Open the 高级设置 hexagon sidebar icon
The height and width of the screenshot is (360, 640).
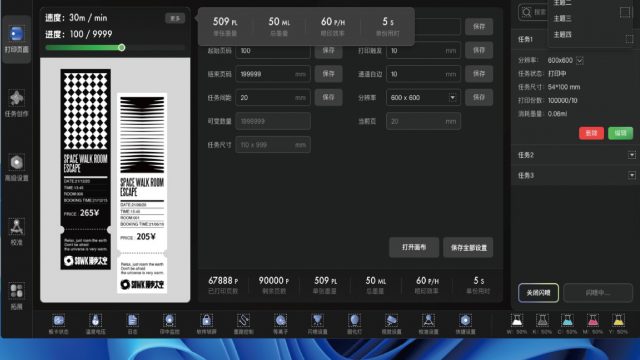click(x=16, y=168)
